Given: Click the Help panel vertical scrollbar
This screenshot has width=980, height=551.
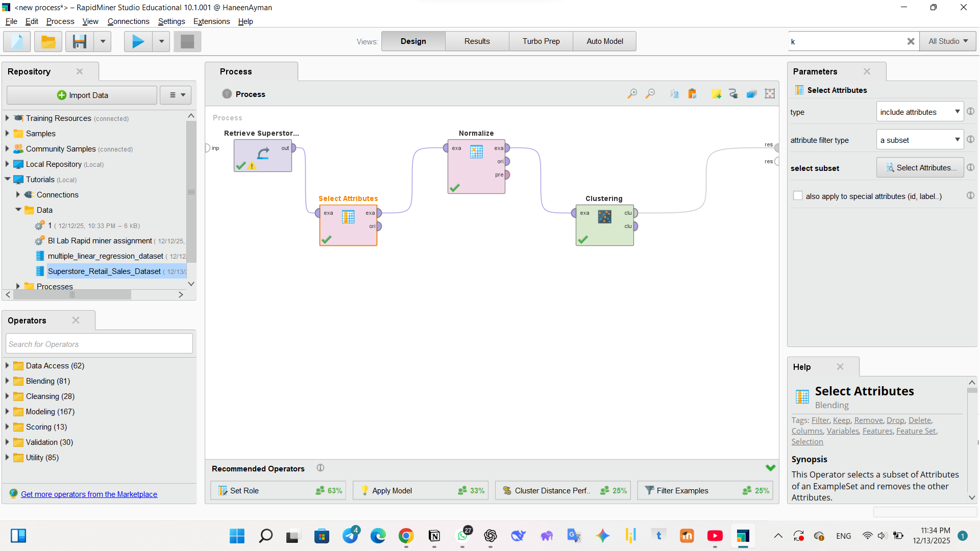Looking at the screenshot, I should coord(972,390).
